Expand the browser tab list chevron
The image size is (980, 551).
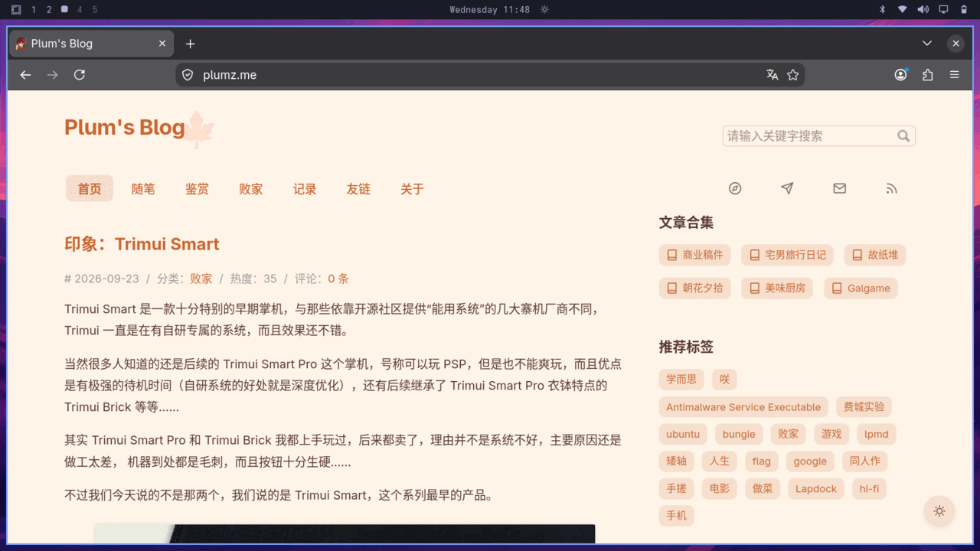coord(927,44)
